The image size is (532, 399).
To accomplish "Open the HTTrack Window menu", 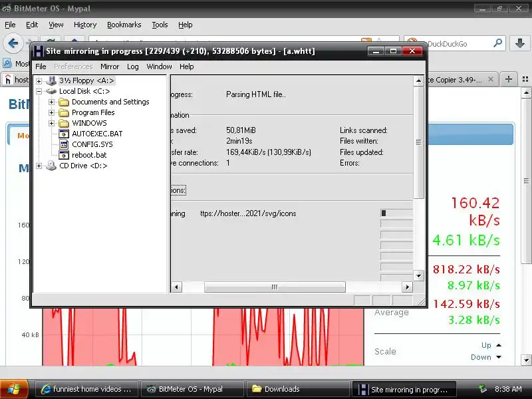I will click(x=159, y=66).
